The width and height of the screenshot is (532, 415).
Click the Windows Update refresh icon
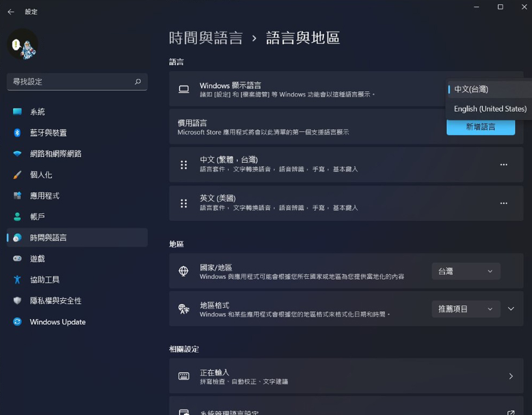coord(18,322)
